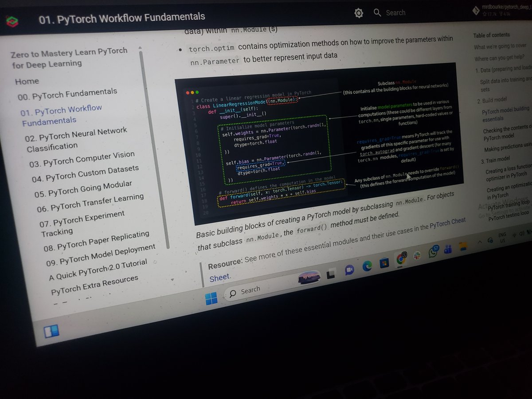Open the Windows Start menu
The image size is (532, 399).
coord(211,299)
